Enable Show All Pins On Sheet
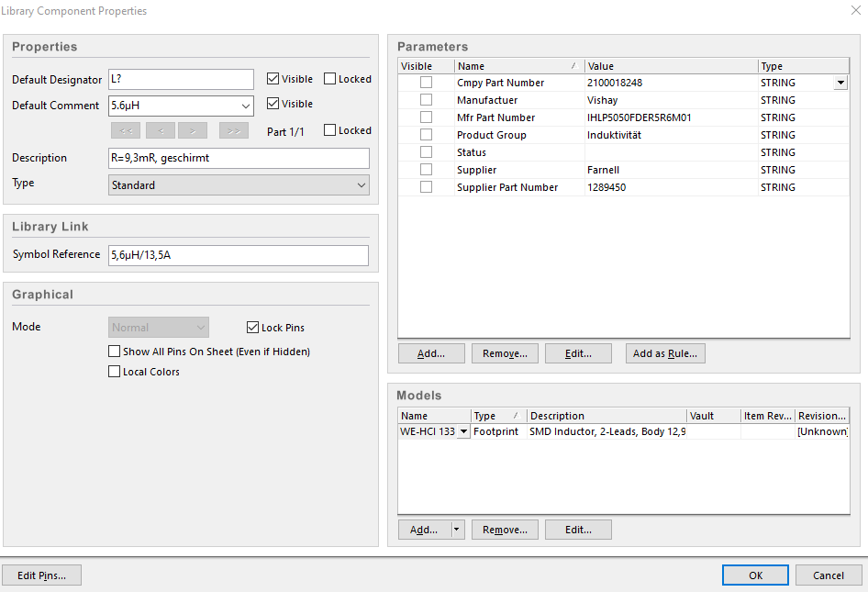Screen dimensions: 868x592 pos(114,352)
